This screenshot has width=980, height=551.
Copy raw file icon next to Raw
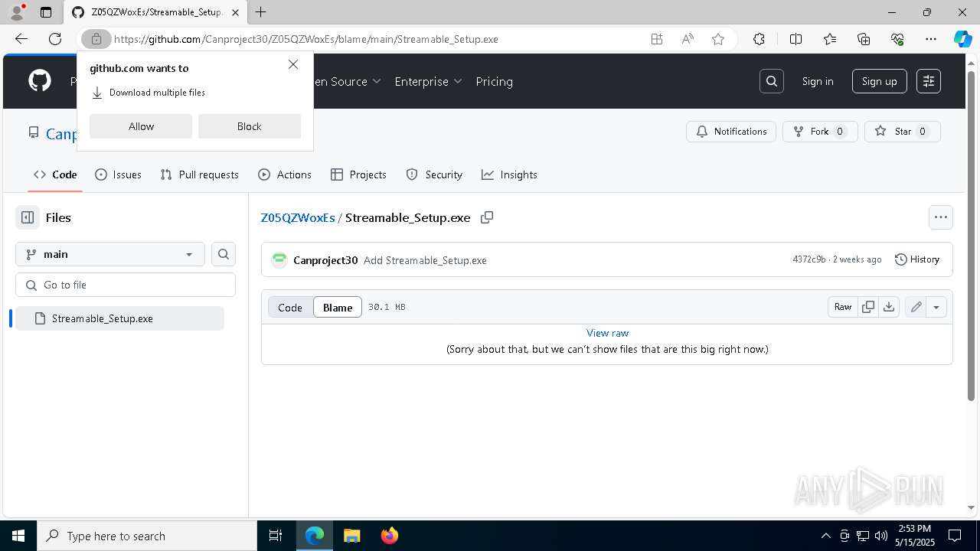click(x=868, y=307)
